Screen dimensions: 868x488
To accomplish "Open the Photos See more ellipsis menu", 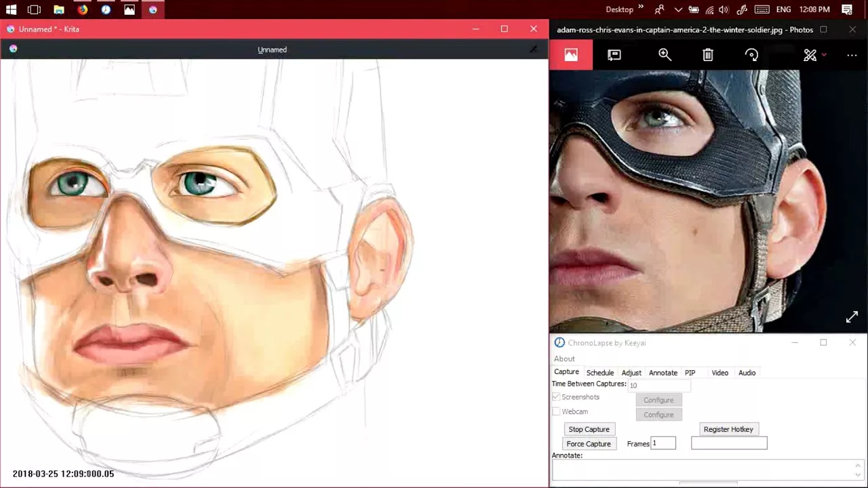I will 852,55.
